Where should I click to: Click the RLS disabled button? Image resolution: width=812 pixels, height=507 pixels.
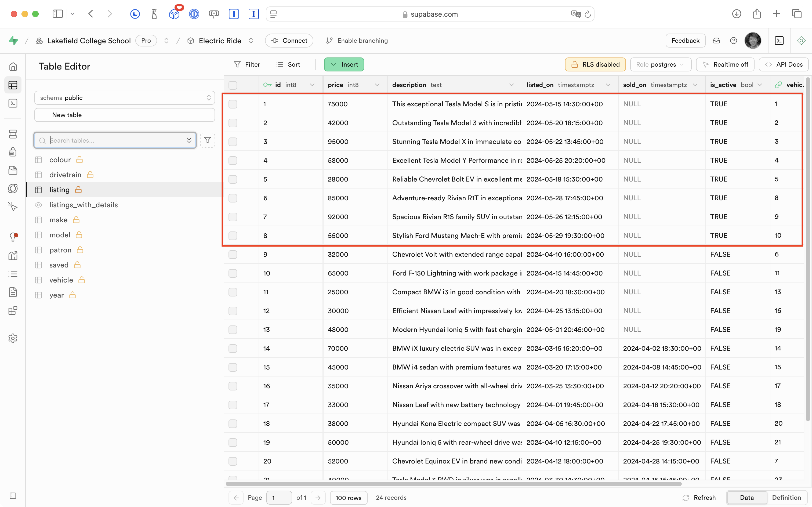[595, 64]
